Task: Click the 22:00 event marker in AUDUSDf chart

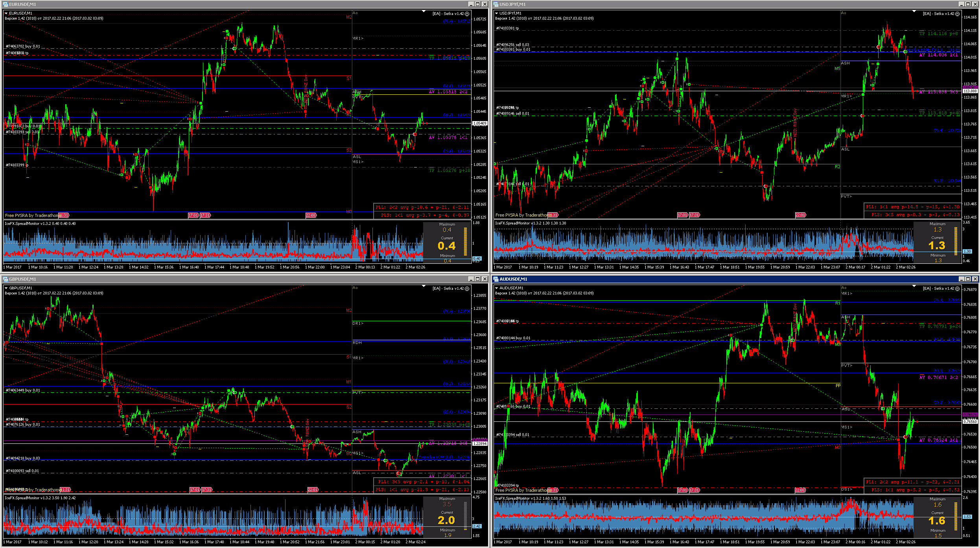Action: [800, 490]
